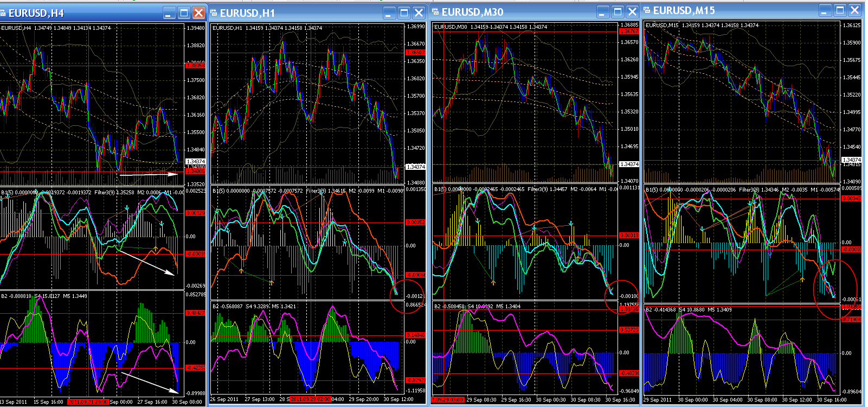Close the EURUSD,H4 chart window
The image size is (868, 407).
pyautogui.click(x=199, y=13)
